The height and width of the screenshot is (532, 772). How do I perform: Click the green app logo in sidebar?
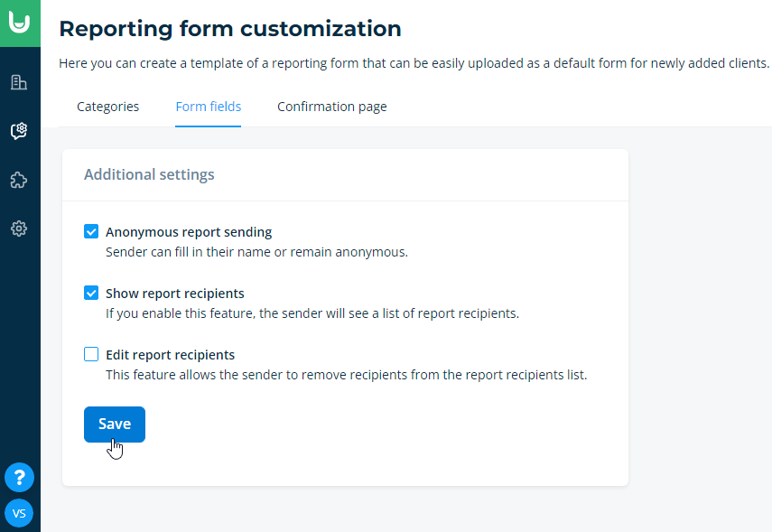pyautogui.click(x=20, y=23)
